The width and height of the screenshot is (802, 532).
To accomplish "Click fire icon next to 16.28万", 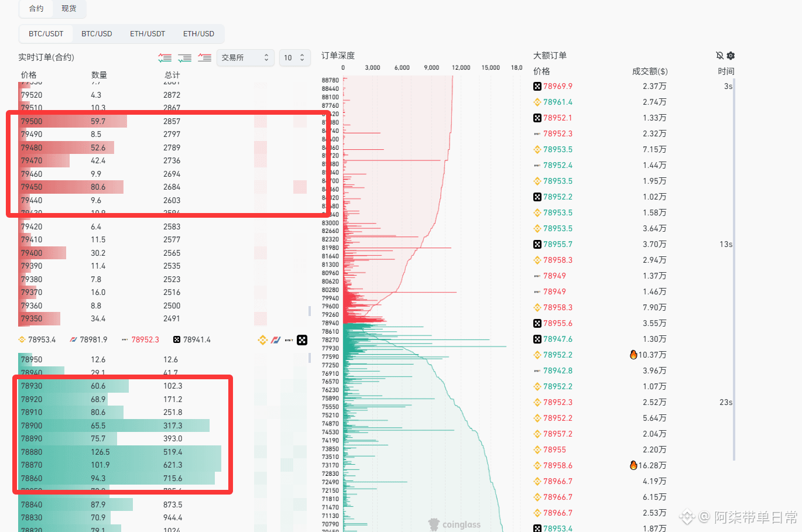I will pos(633,465).
